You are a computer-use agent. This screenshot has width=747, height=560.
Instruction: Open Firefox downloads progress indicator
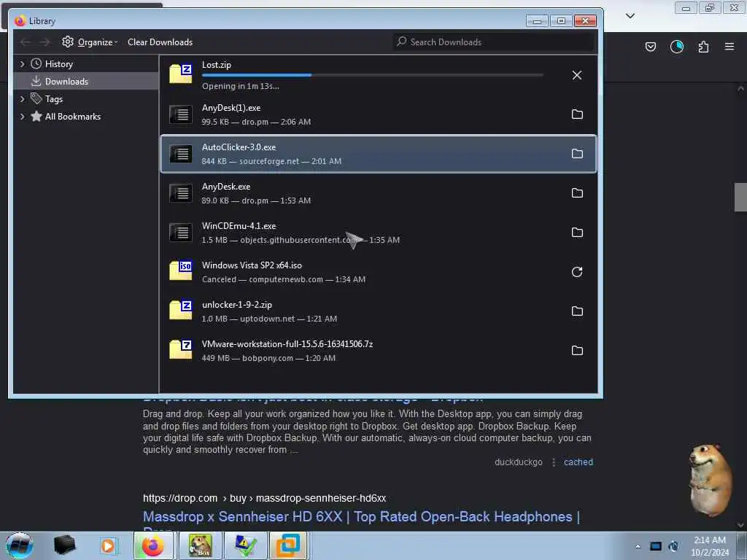(676, 47)
